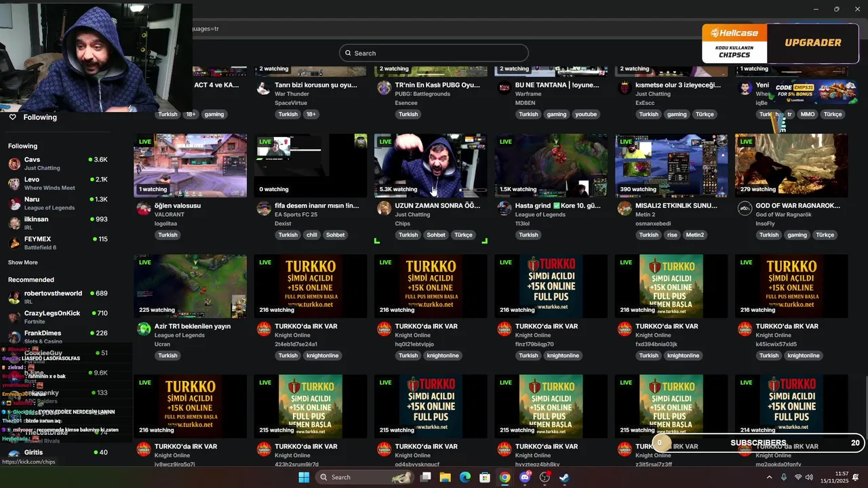Click Ucran avatar beside Azir TR1 stream
This screenshot has width=868, height=488.
(x=144, y=329)
